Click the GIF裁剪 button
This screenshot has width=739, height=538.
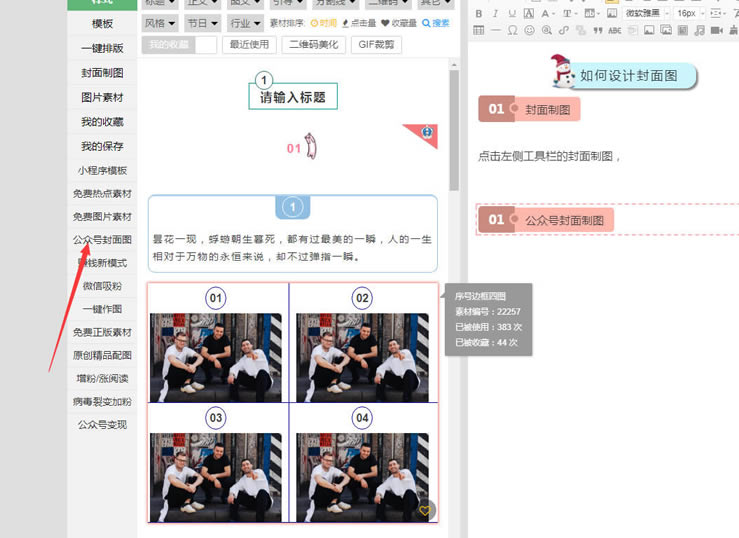click(376, 45)
